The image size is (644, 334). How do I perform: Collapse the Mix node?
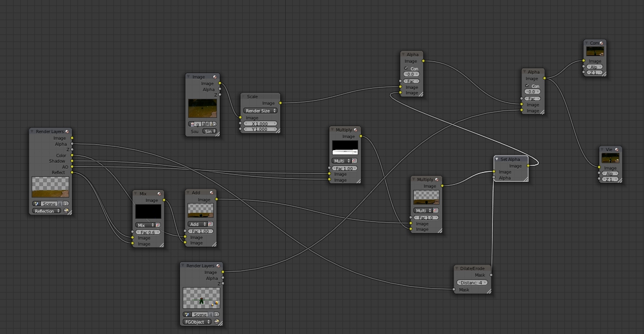pyautogui.click(x=136, y=194)
